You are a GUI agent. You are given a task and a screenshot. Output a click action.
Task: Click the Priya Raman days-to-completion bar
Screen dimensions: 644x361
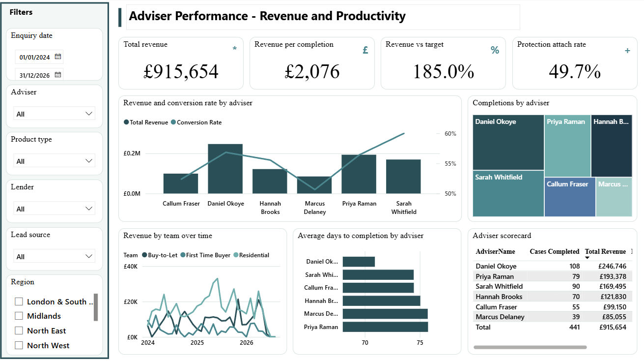click(385, 327)
